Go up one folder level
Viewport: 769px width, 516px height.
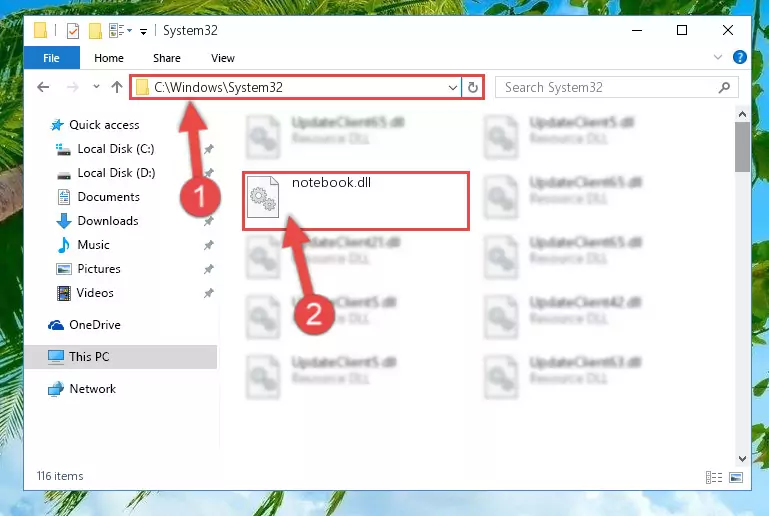click(117, 87)
